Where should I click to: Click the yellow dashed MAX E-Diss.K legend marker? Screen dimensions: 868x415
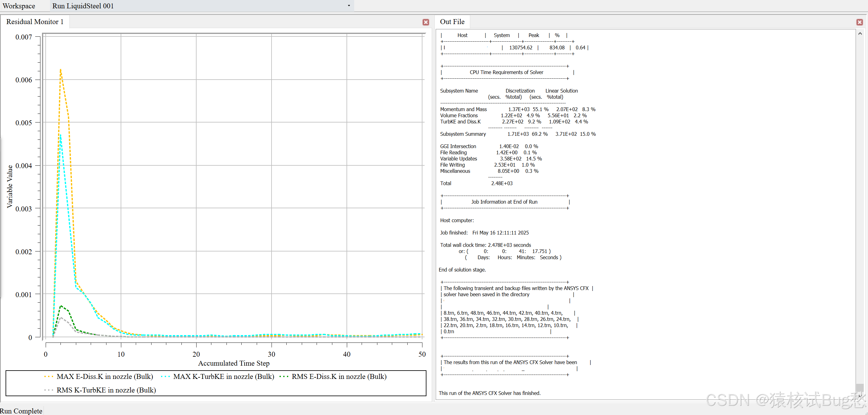49,376
